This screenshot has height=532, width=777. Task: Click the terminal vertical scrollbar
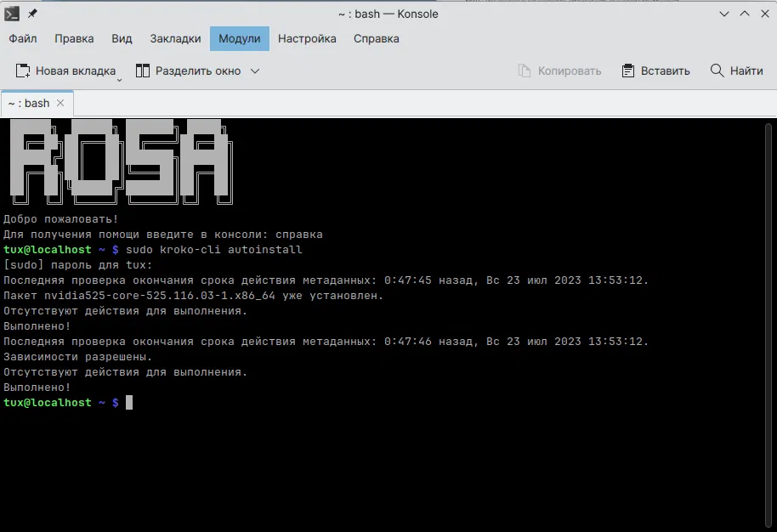pos(768,325)
